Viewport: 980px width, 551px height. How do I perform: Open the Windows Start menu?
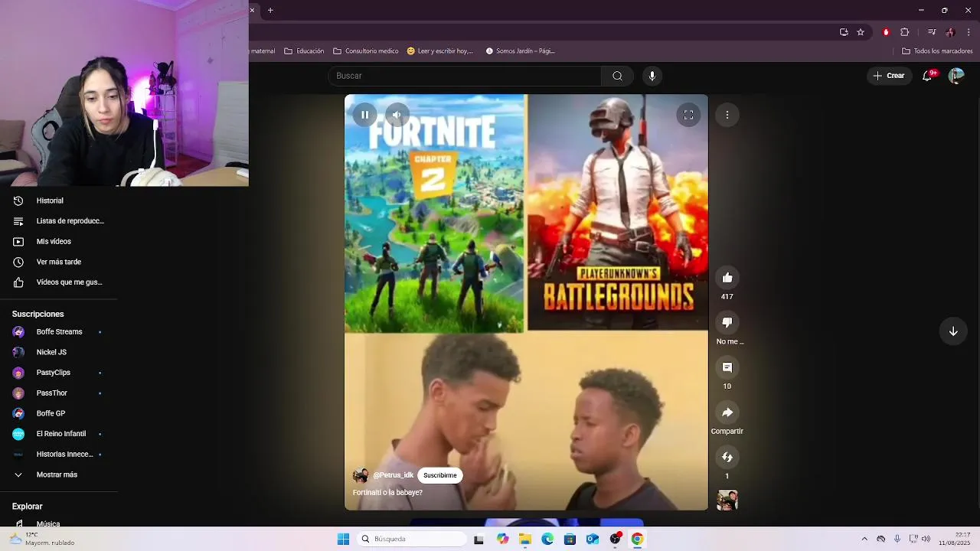(x=343, y=539)
